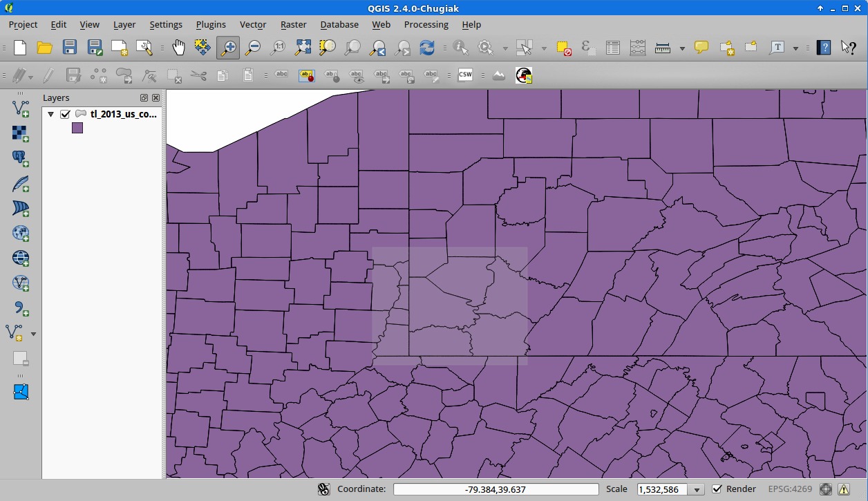Select the Pan Map hand tool
The height and width of the screenshot is (501, 868).
[178, 48]
